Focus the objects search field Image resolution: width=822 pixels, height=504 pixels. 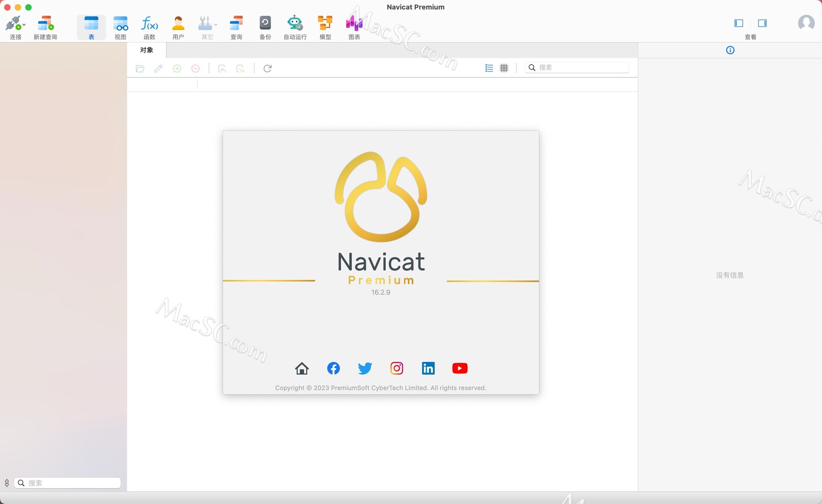pyautogui.click(x=577, y=68)
